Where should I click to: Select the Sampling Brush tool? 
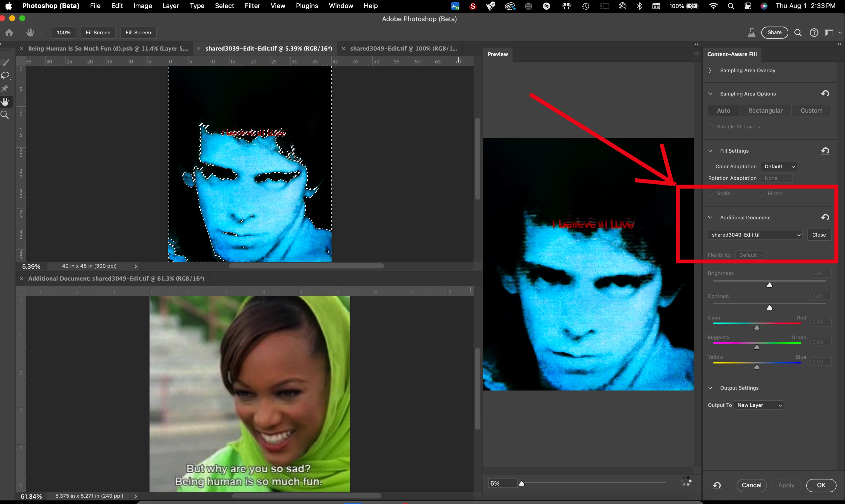[x=5, y=62]
